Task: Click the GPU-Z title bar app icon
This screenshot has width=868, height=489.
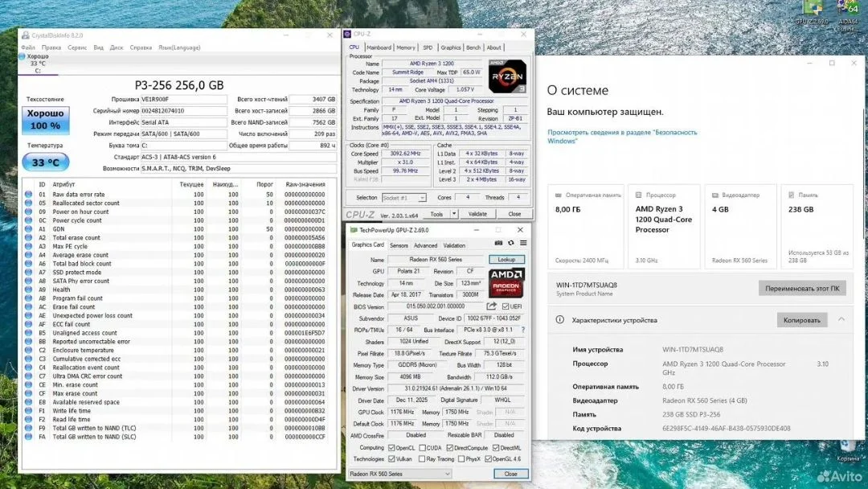Action: pyautogui.click(x=353, y=230)
